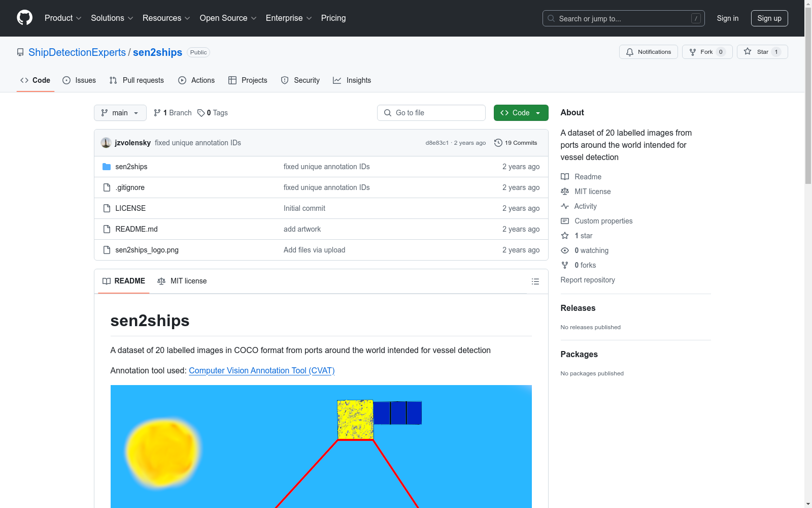Screen dimensions: 812x508
Task: Open the Releases heading link
Action: (x=578, y=308)
